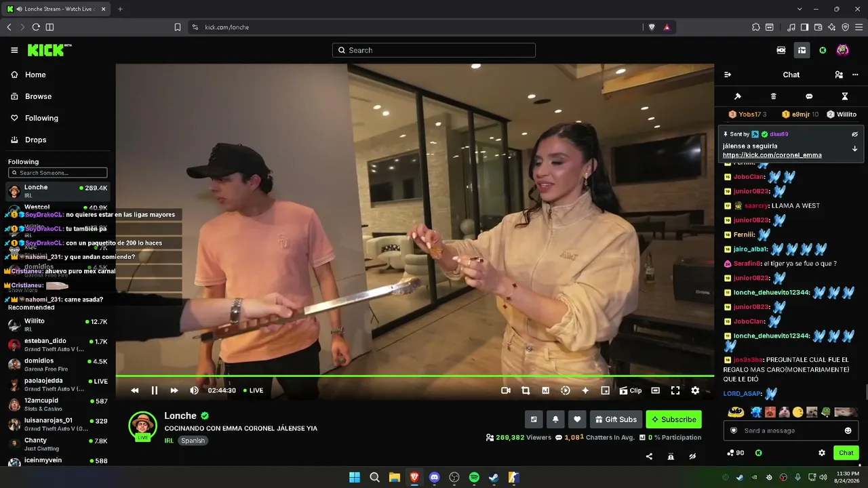Fast forward the stream playback
868x488 pixels.
[174, 390]
